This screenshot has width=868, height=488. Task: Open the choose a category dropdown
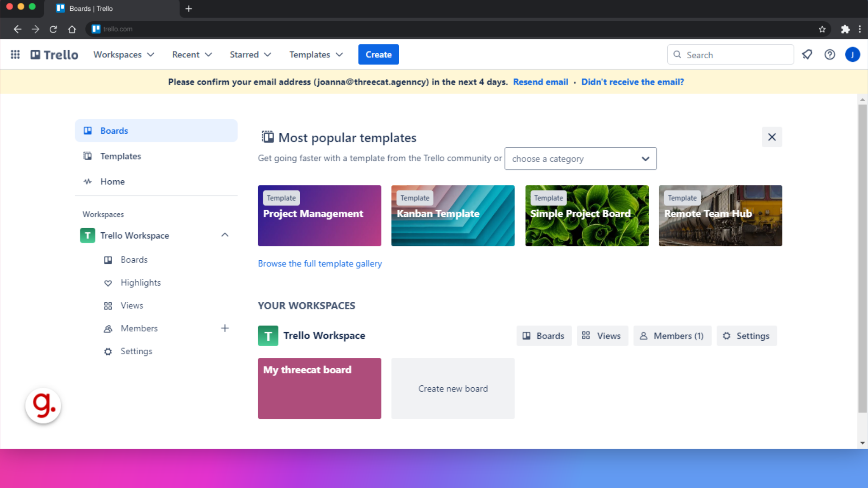tap(580, 159)
